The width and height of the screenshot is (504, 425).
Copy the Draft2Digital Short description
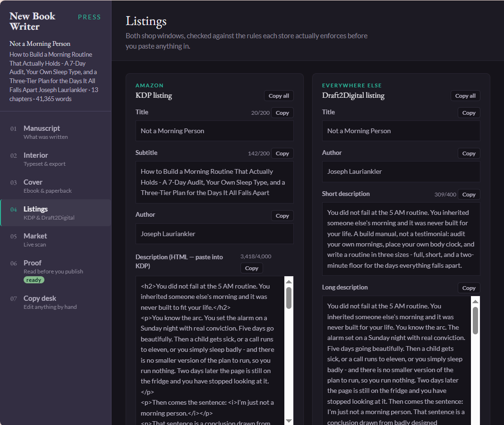(x=469, y=195)
